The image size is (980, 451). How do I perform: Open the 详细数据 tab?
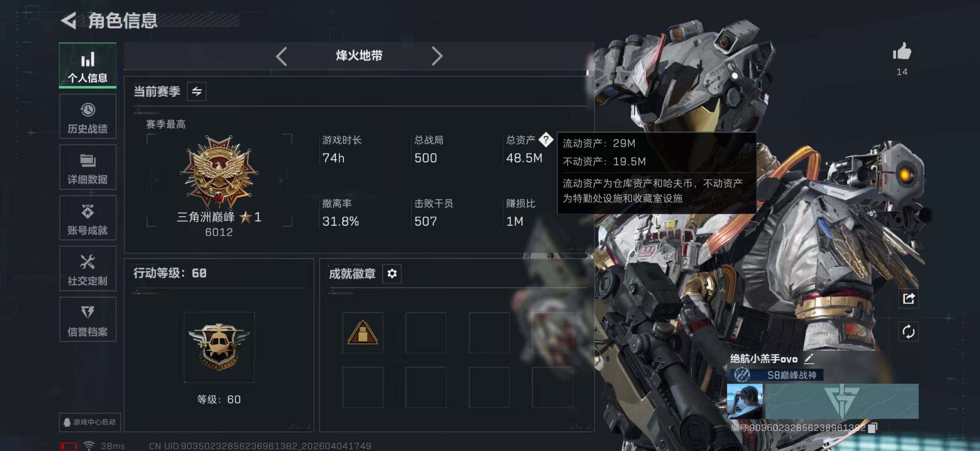click(88, 167)
